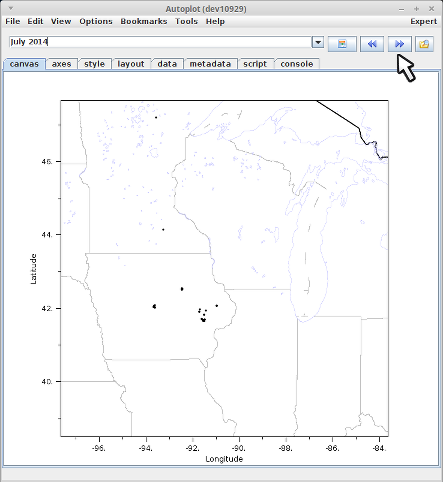Click the 46. latitude tick label
This screenshot has height=482, width=443.
coord(47,161)
